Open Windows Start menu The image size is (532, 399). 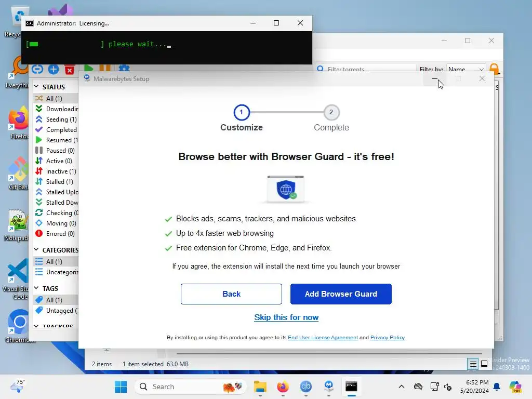pyautogui.click(x=121, y=387)
